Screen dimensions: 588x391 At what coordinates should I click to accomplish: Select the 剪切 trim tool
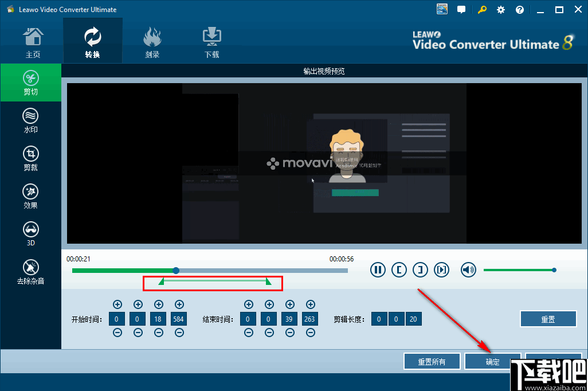31,83
